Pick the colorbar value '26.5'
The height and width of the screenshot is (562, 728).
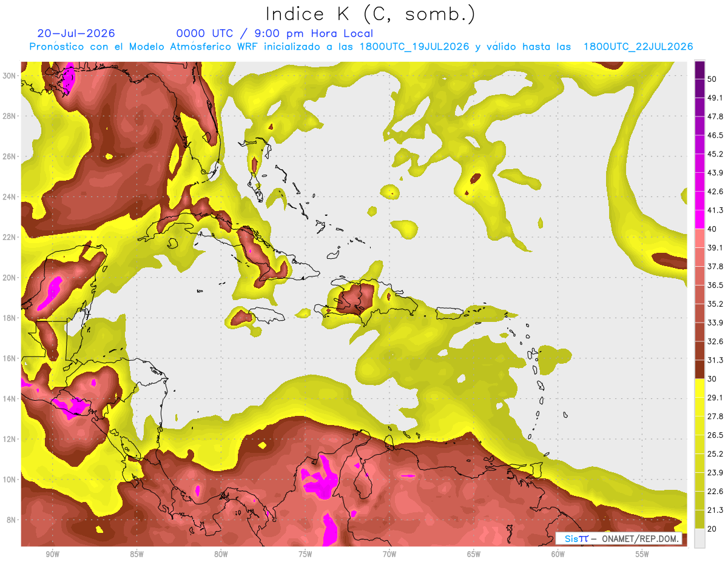(715, 435)
